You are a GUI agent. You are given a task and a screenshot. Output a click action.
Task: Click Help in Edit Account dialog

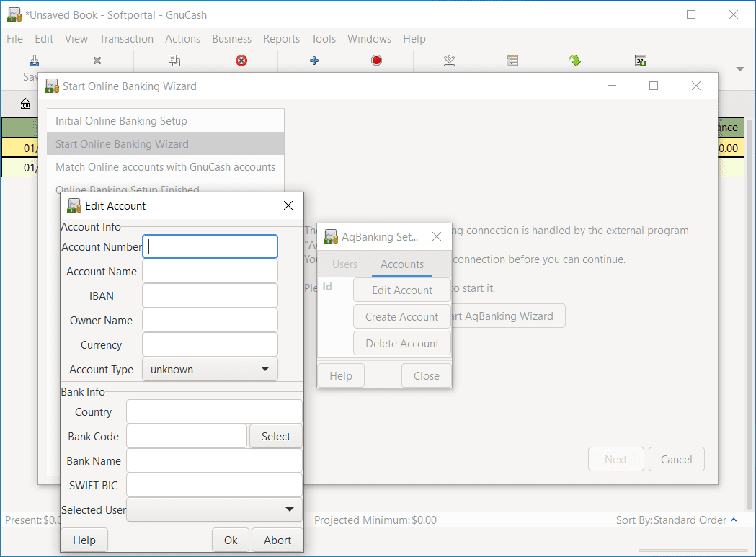click(x=84, y=540)
